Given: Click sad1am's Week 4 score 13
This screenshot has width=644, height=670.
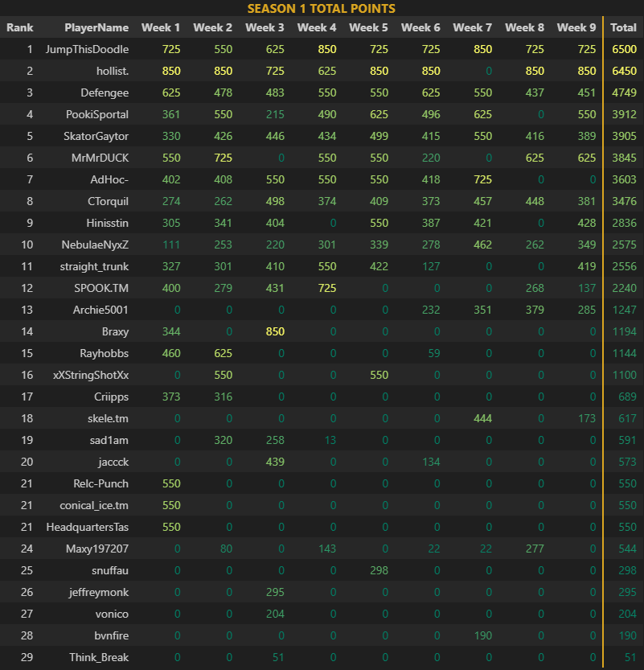Looking at the screenshot, I should click(x=330, y=440).
